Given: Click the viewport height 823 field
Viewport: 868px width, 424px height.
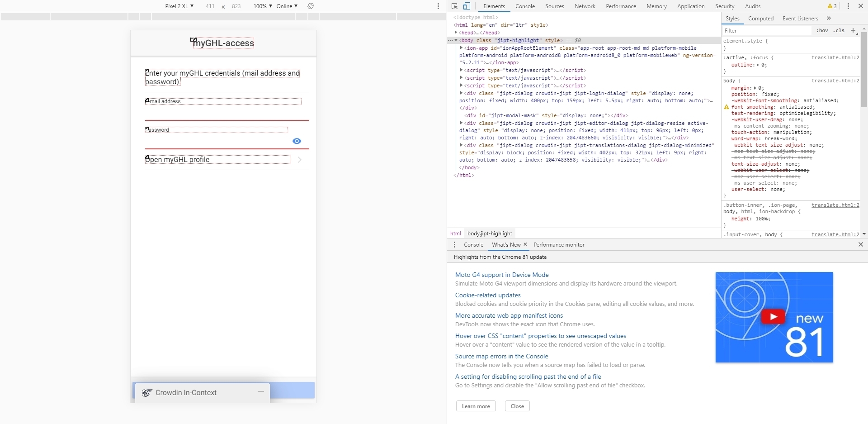Looking at the screenshot, I should click(236, 6).
